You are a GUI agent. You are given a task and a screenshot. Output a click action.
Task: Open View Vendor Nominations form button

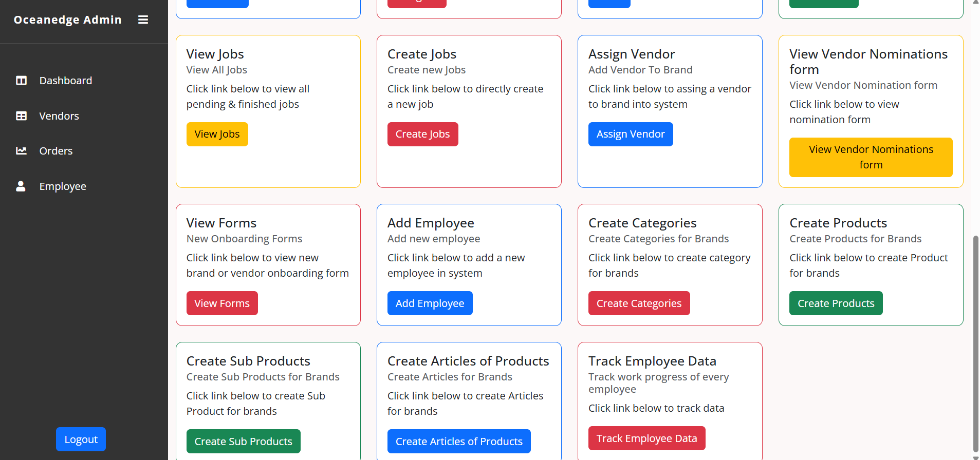click(871, 157)
